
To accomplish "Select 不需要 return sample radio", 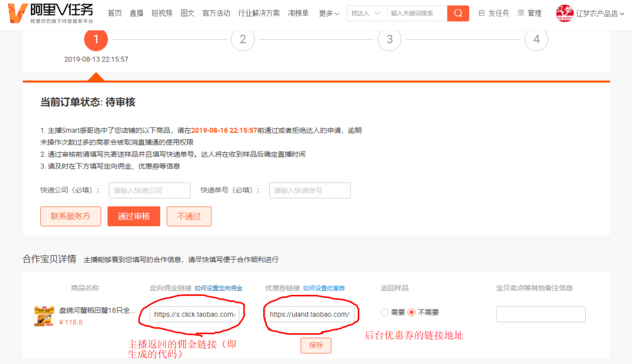I will [x=411, y=313].
